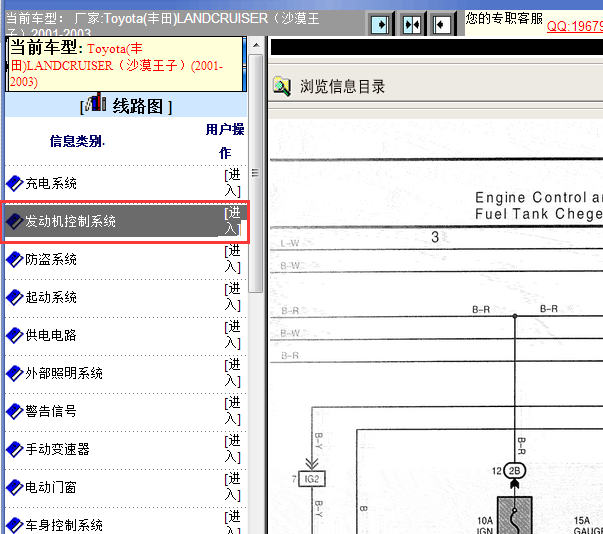Click the book icon next to 供电电路
This screenshot has width=603, height=534.
15,335
